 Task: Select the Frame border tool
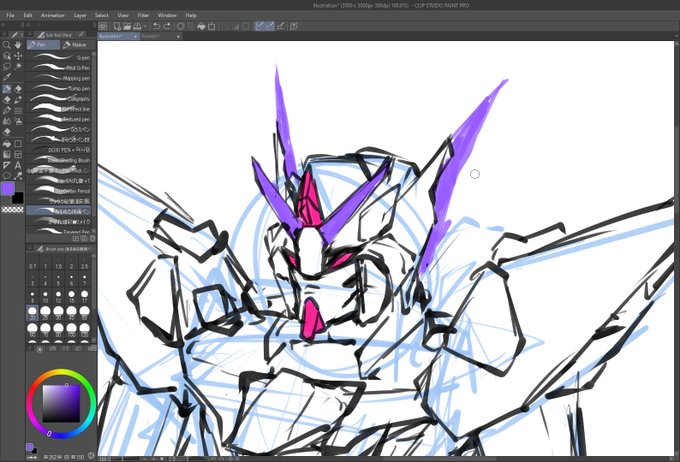pos(18,154)
